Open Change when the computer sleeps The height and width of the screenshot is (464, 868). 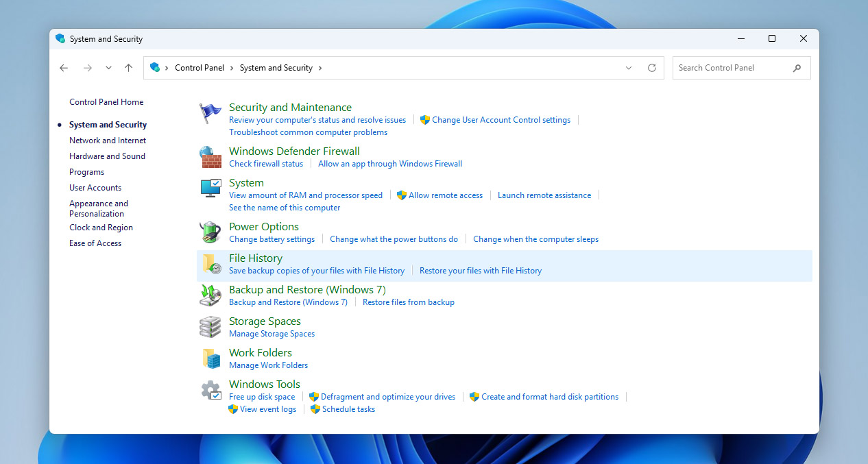point(535,239)
